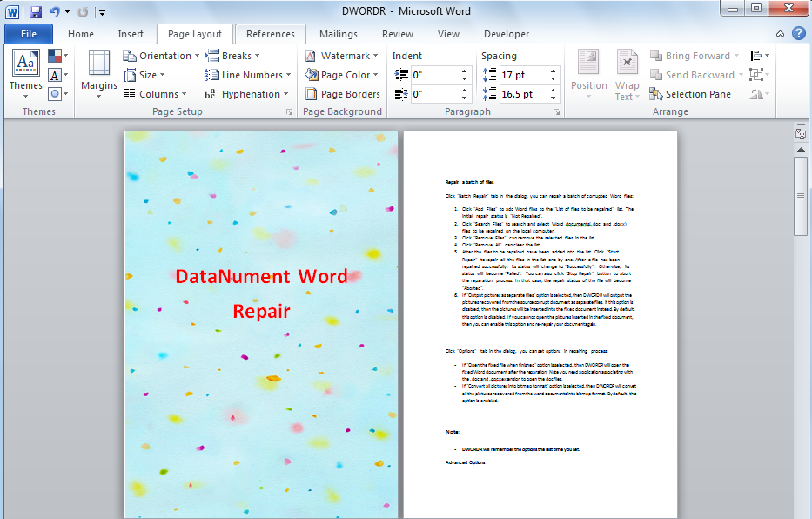Click the Wrap Text icon
The height and width of the screenshot is (519, 812).
point(627,75)
